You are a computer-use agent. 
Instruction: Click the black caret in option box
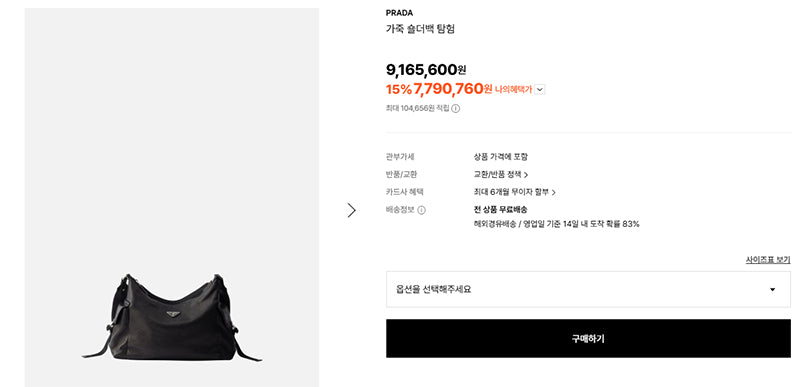pyautogui.click(x=772, y=290)
